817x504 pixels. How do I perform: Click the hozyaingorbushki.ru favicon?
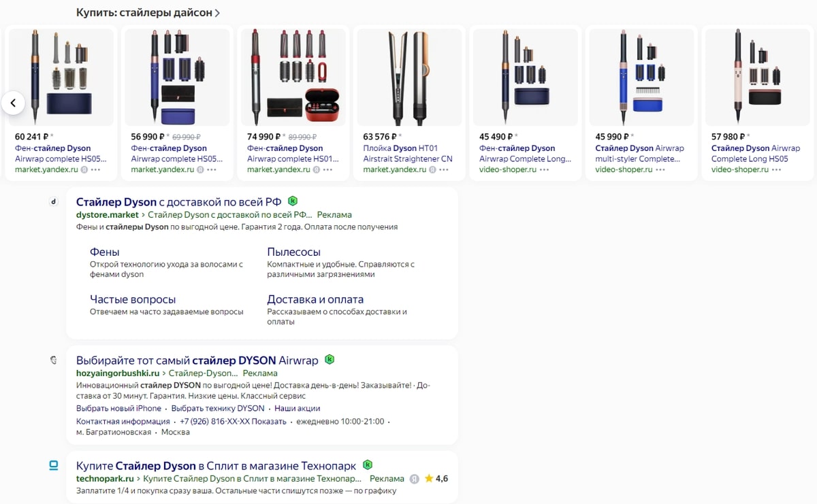tap(54, 360)
